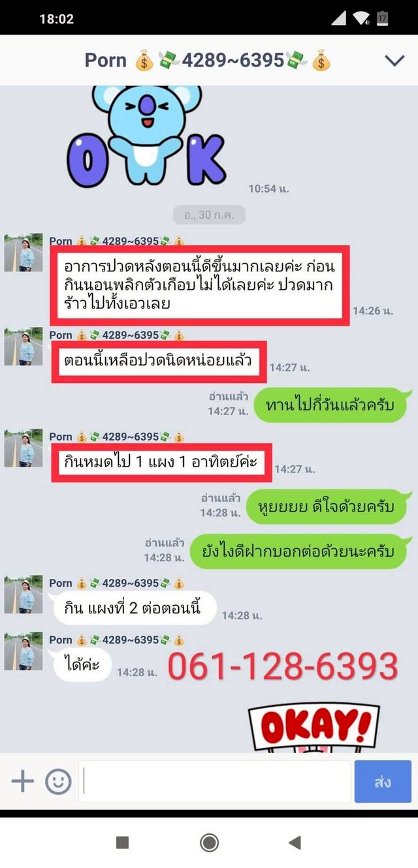Tap the red phone number 061-128-6393
Image resolution: width=418 pixels, height=868 pixels.
pos(283,666)
